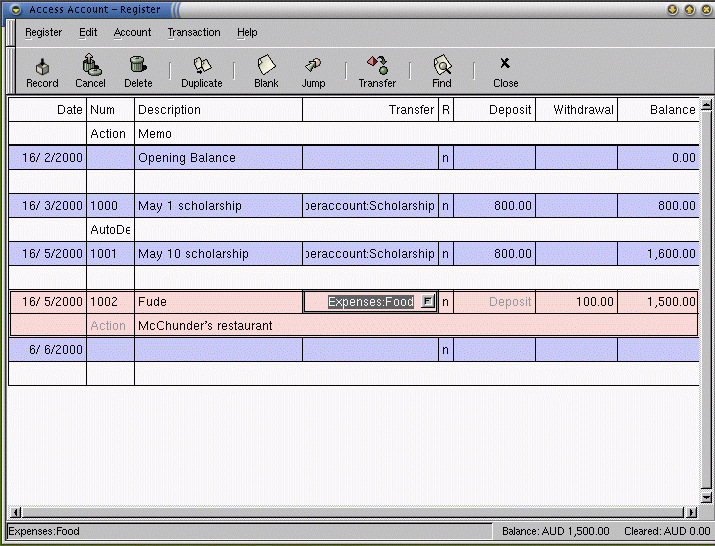Toggle reconciled flag on May 1 scholarship

click(445, 205)
